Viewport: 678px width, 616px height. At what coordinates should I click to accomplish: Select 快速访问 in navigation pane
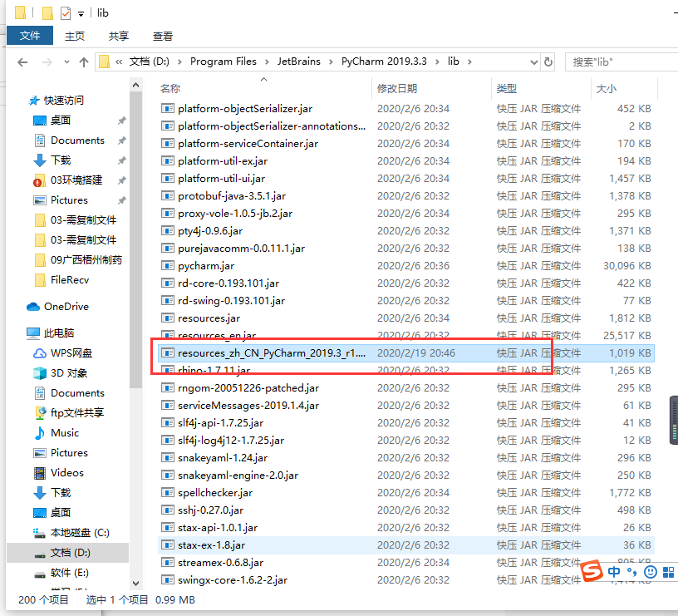(x=63, y=101)
